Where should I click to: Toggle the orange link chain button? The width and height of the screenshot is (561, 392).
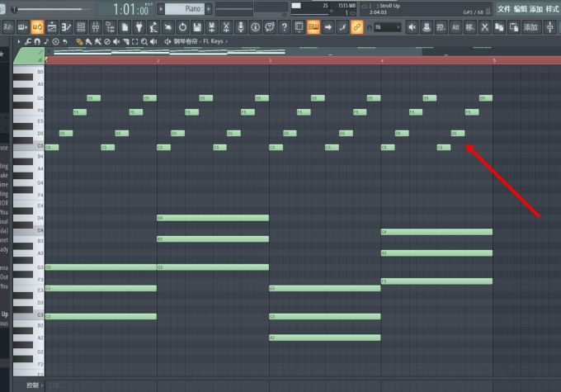pyautogui.click(x=356, y=27)
